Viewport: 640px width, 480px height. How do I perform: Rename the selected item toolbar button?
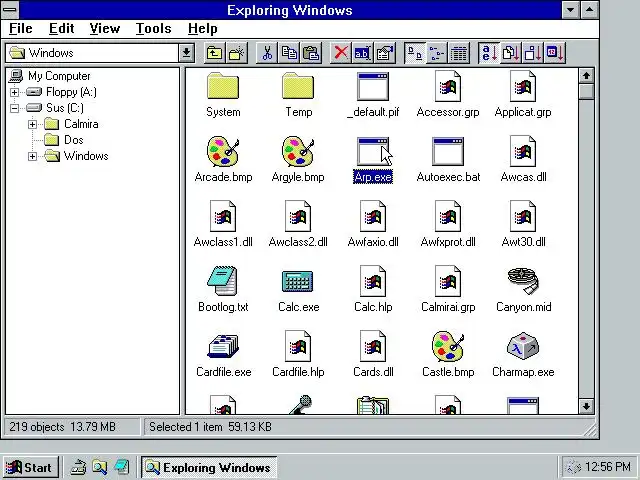pyautogui.click(x=362, y=53)
